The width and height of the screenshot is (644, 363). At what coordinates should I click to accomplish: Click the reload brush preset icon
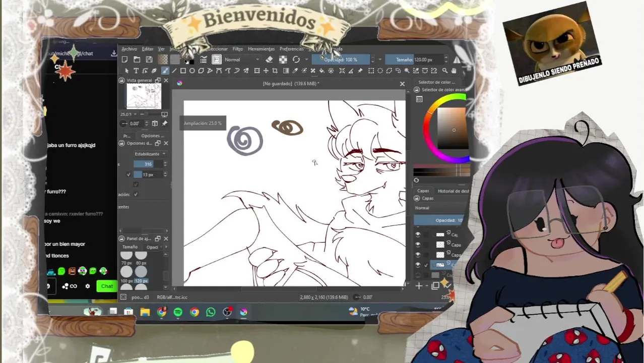(x=296, y=59)
